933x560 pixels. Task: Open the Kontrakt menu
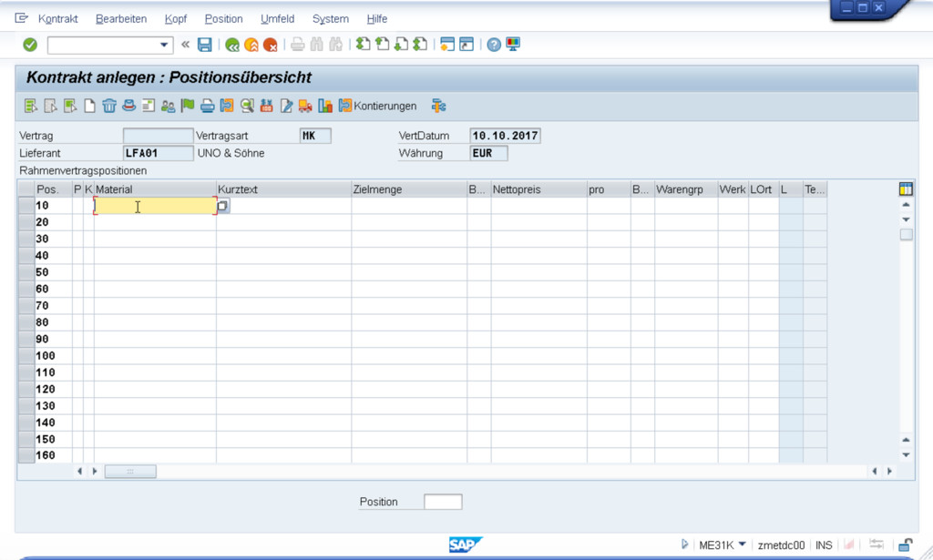[57, 19]
